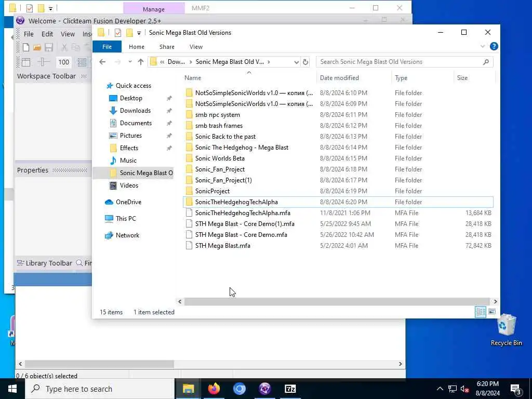This screenshot has height=399, width=532.
Task: Open the File tab in Explorer
Action: tap(107, 47)
